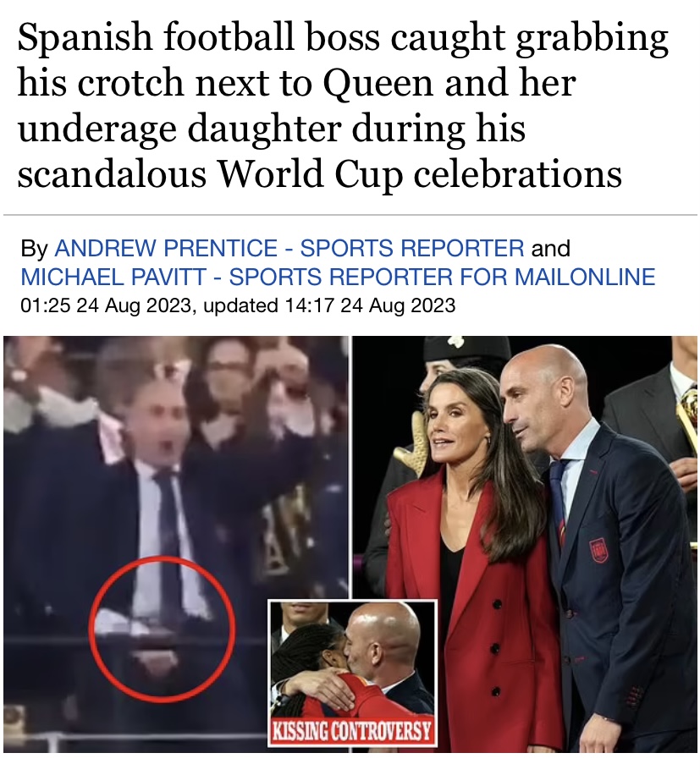
Task: Click the red crest badge on navy jacket
Action: pyautogui.click(x=598, y=550)
